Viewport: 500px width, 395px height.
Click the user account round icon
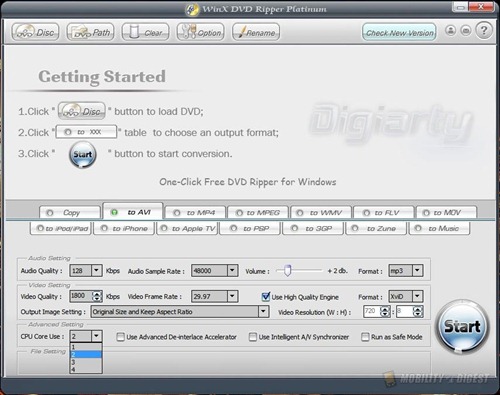tap(451, 31)
